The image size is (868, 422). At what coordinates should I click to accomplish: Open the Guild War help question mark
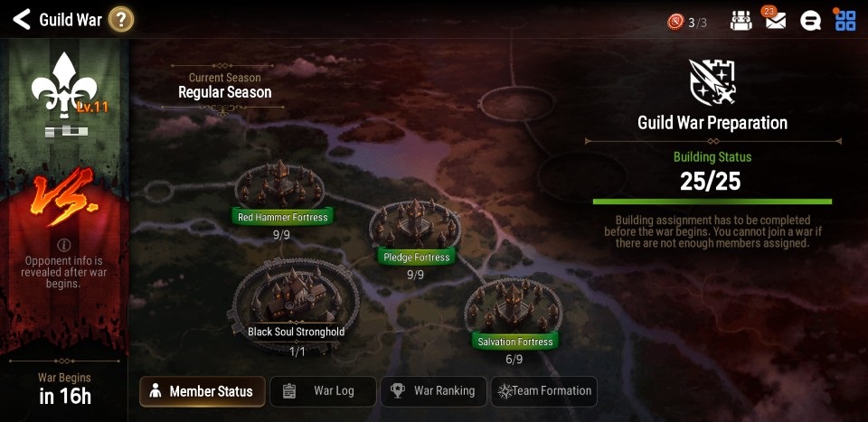coord(120,20)
